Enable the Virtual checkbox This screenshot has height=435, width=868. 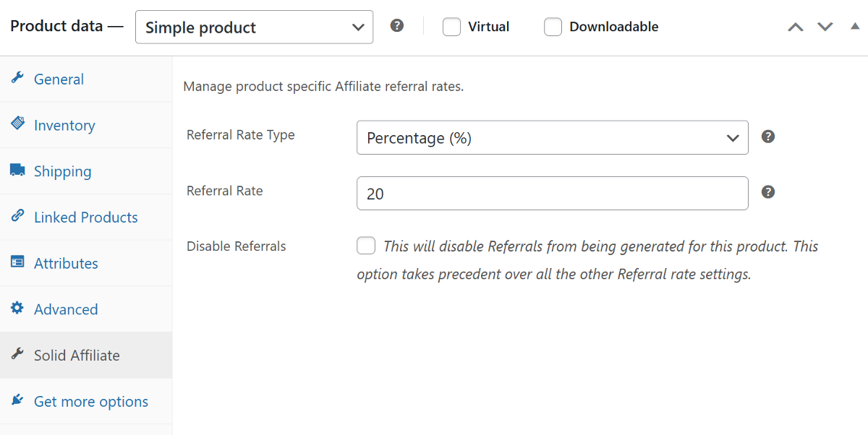pyautogui.click(x=451, y=27)
